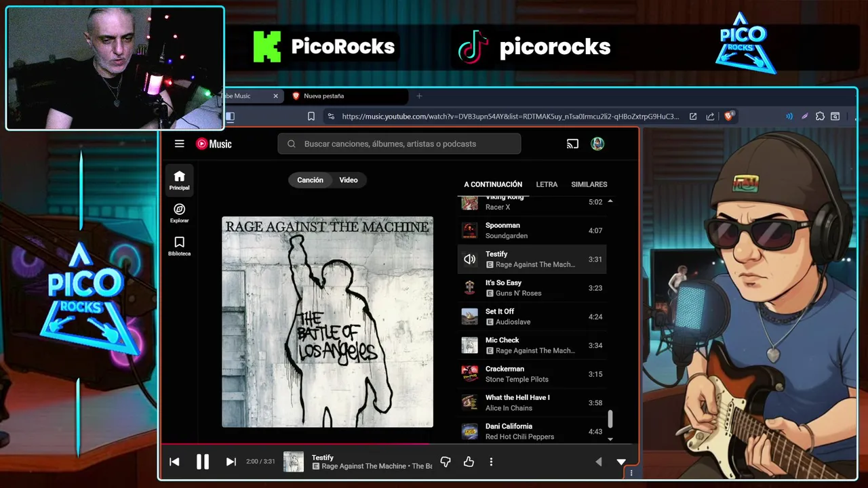
Task: Open the LETRA tab
Action: (x=547, y=184)
